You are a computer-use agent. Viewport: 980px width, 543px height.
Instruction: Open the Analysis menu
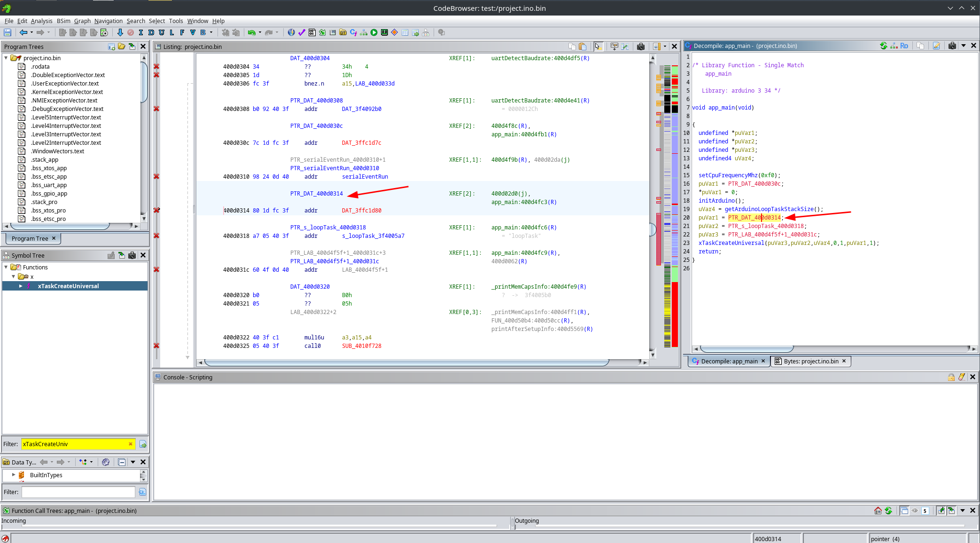click(x=42, y=21)
